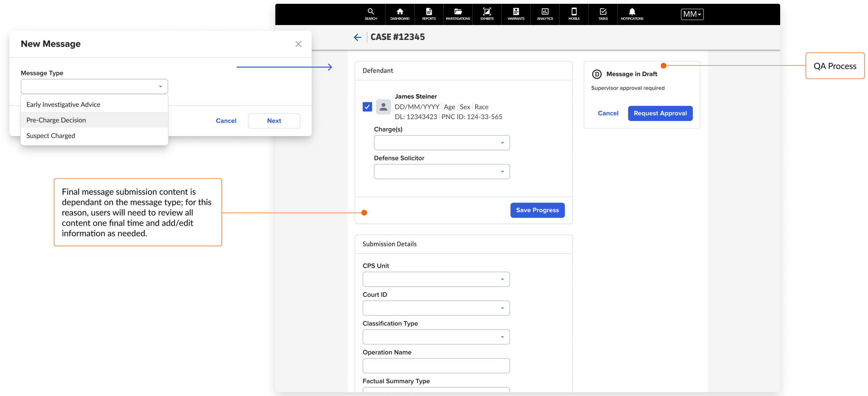This screenshot has width=868, height=396.
Task: Click the Request Approval button
Action: click(660, 113)
